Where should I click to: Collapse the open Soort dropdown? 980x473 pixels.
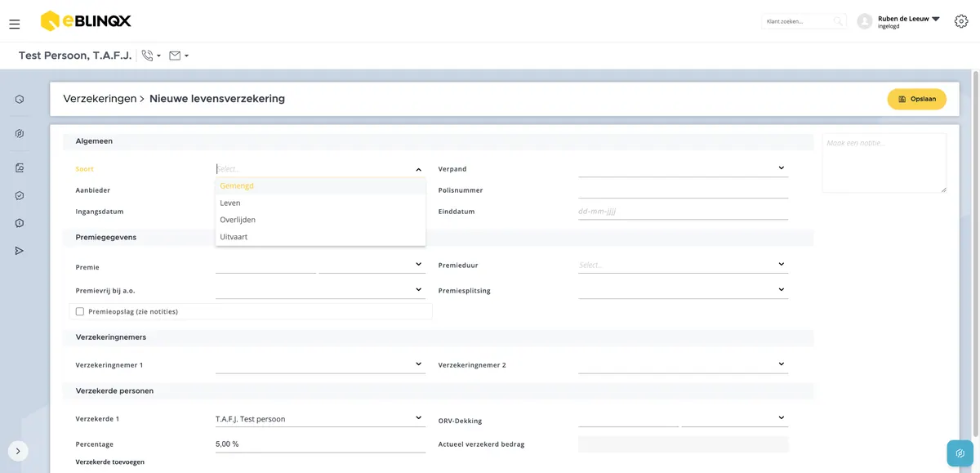(x=419, y=169)
